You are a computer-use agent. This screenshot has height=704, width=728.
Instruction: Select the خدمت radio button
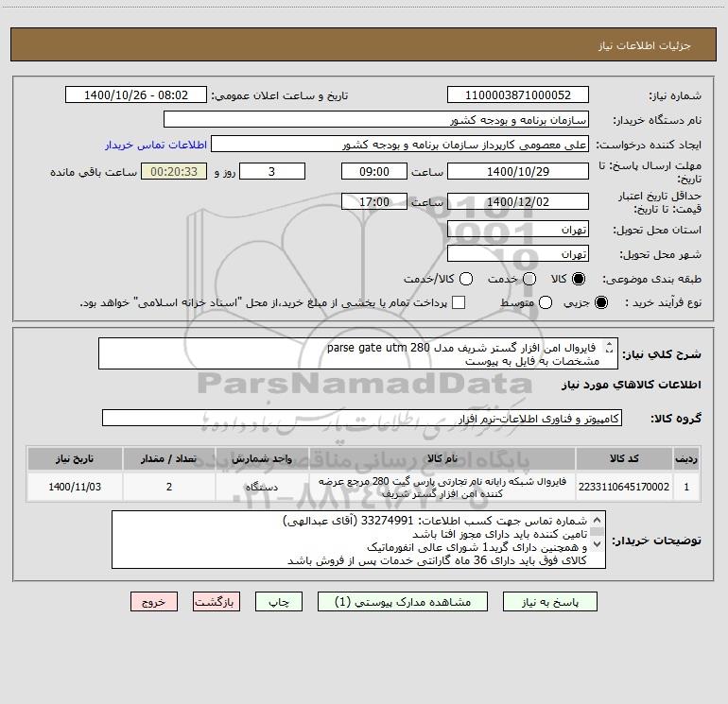[529, 279]
